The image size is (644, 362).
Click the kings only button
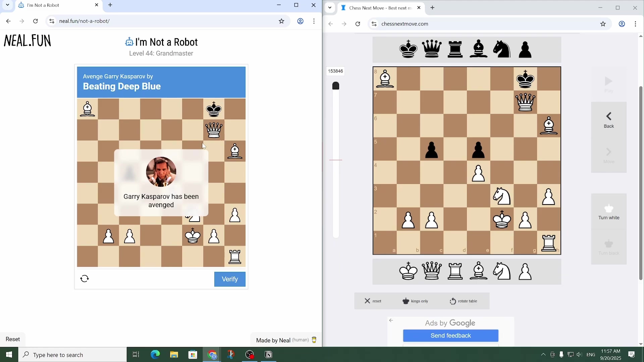(416, 301)
